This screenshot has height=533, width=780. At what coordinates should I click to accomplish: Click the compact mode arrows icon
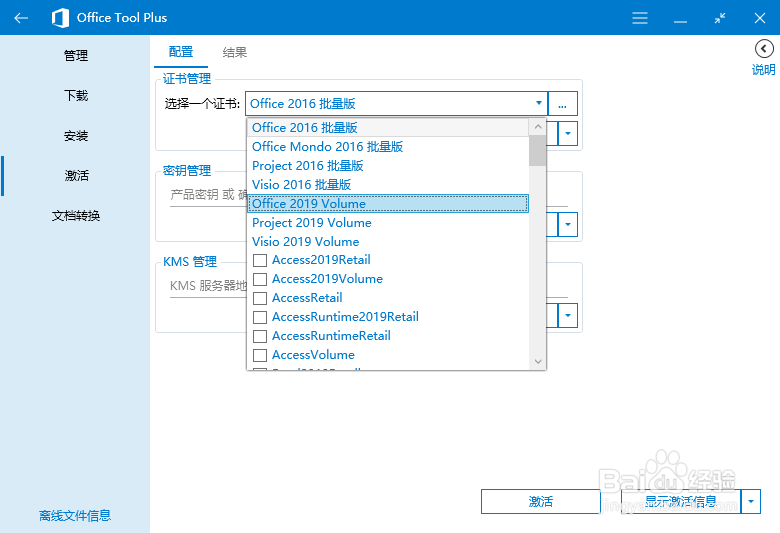(720, 18)
